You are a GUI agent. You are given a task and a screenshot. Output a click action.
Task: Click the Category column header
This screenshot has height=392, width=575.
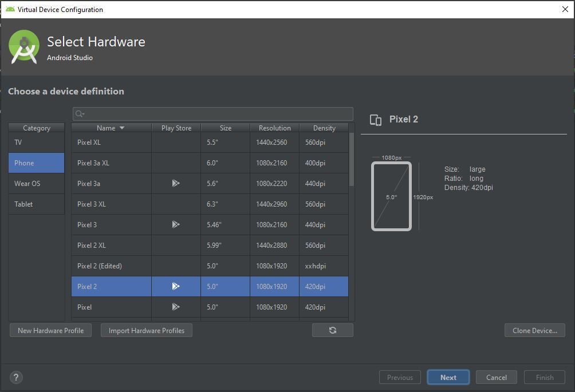(36, 128)
